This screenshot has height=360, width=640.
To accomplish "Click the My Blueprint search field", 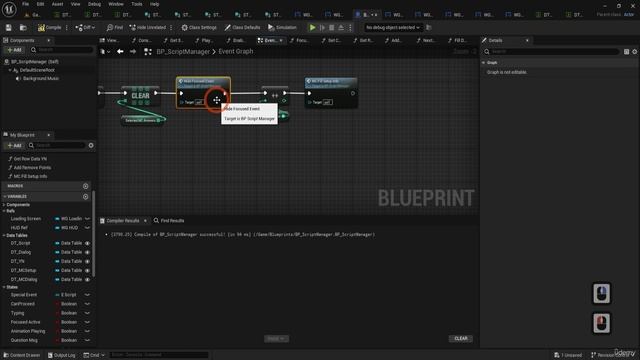I will pyautogui.click(x=57, y=145).
